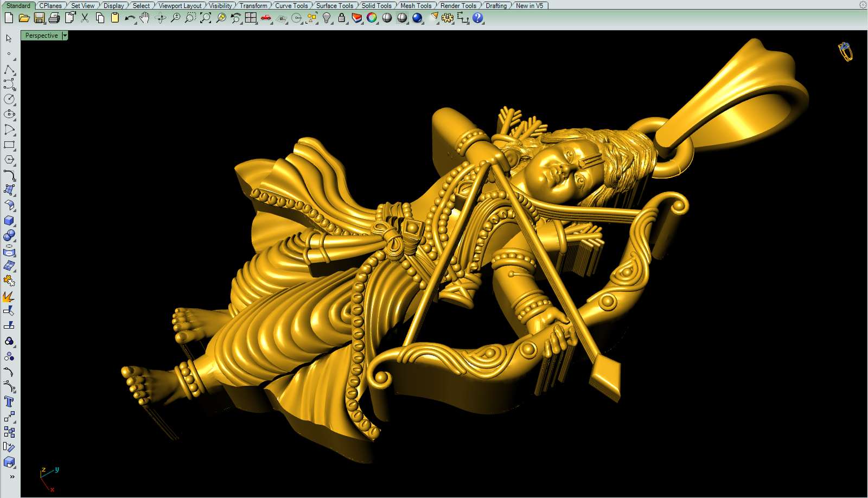Screen dimensions: 868x498
Task: Open the Zoom Extents tool
Action: coord(206,18)
